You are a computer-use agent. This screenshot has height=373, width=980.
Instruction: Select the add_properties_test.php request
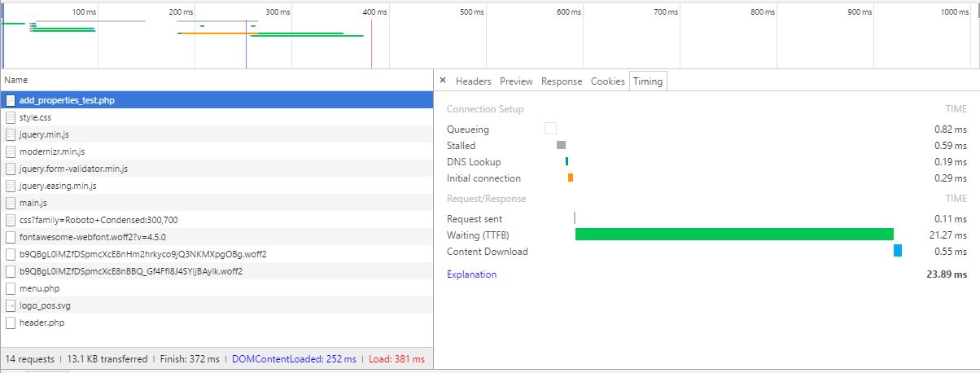tap(67, 100)
